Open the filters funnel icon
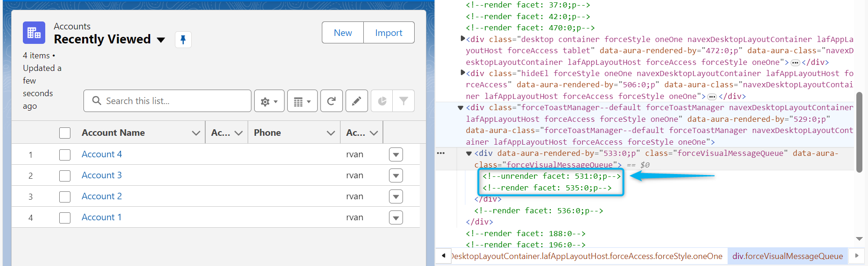Screen dimensions: 868x266 coord(403,101)
